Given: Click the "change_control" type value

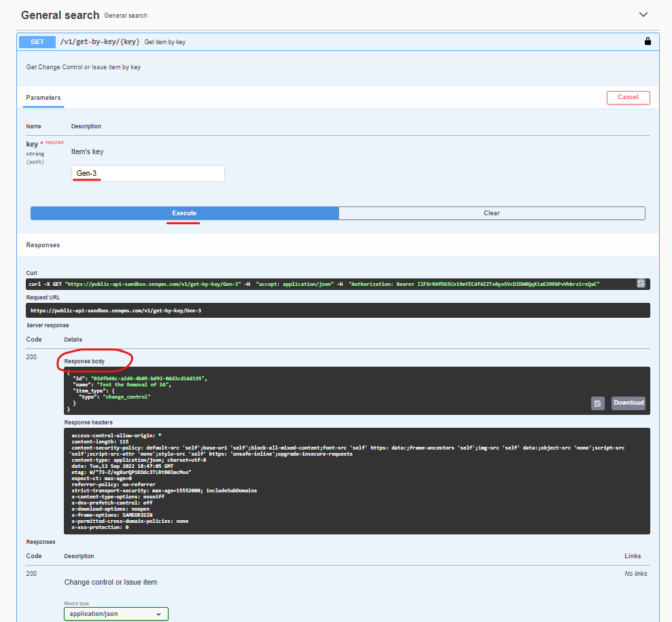Looking at the screenshot, I should tap(126, 397).
